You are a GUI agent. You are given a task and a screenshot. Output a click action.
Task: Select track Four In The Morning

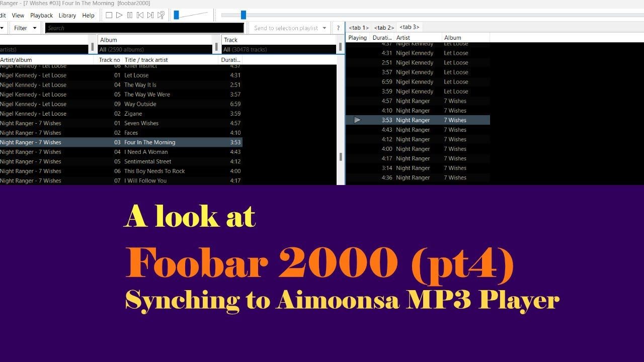click(x=121, y=142)
